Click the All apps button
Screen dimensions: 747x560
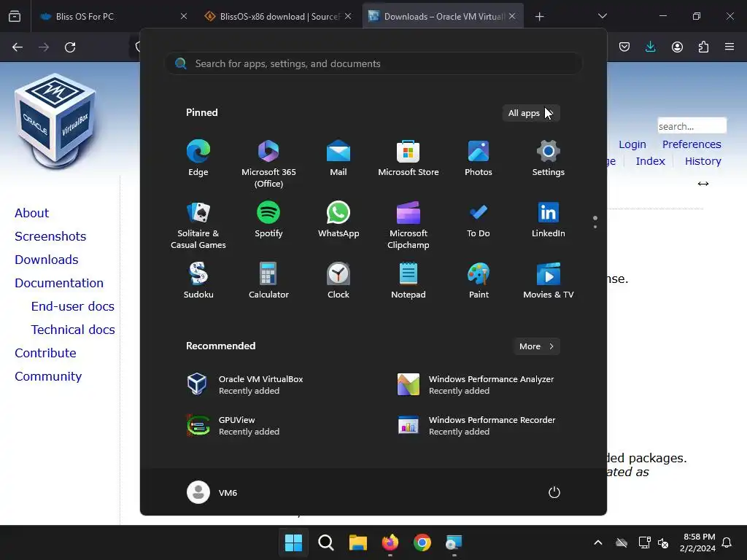(x=531, y=113)
